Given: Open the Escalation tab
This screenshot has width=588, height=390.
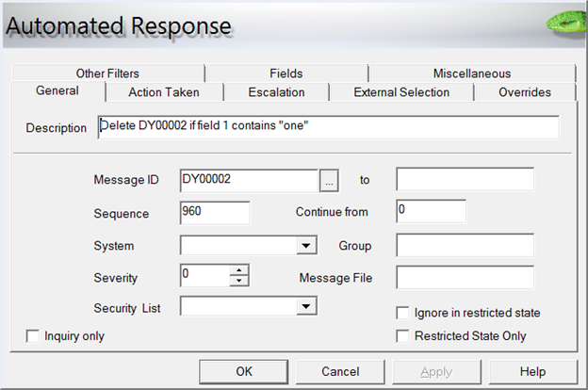Looking at the screenshot, I should 277,92.
